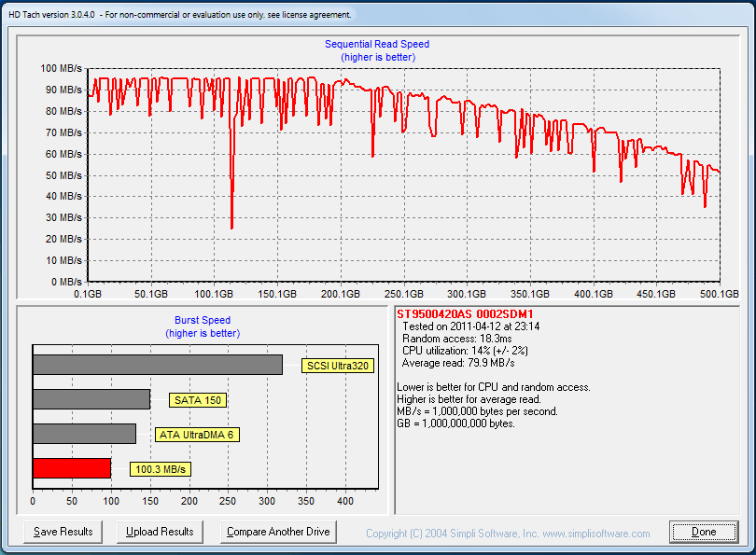Close the window with the Done button
Viewport: 756px width, 555px height.
(x=704, y=532)
